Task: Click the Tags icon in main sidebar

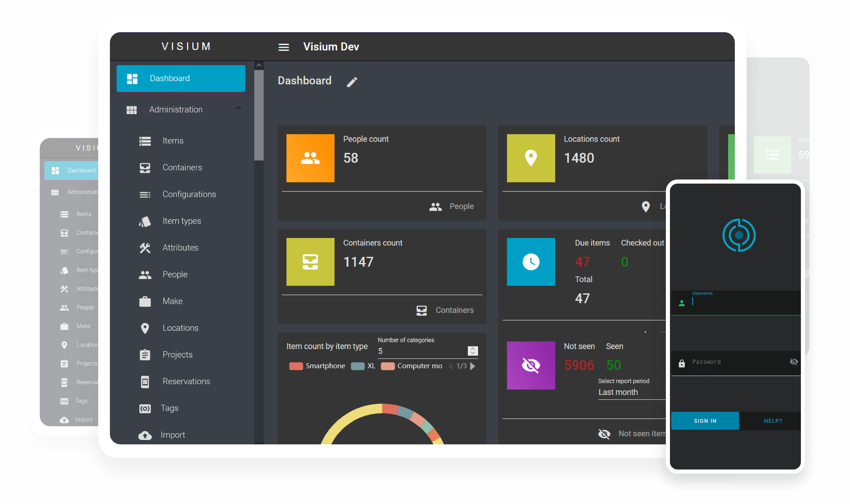Action: tap(145, 409)
